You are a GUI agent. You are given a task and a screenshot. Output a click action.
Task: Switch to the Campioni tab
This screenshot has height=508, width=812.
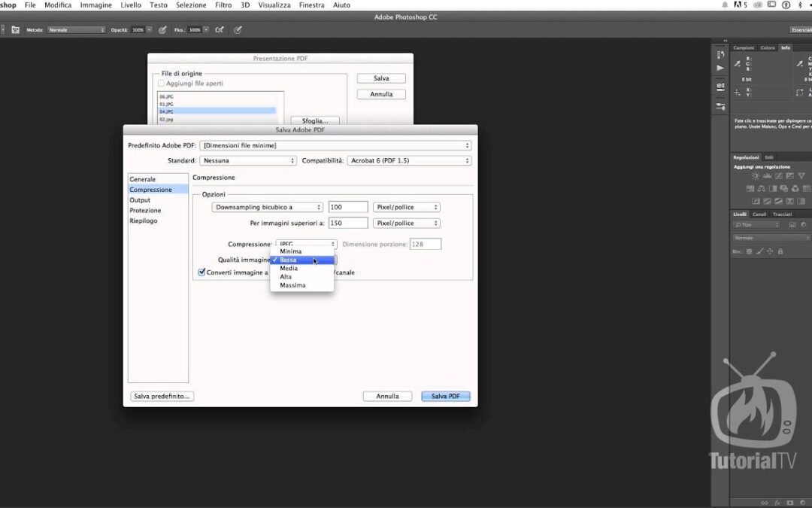(x=744, y=47)
